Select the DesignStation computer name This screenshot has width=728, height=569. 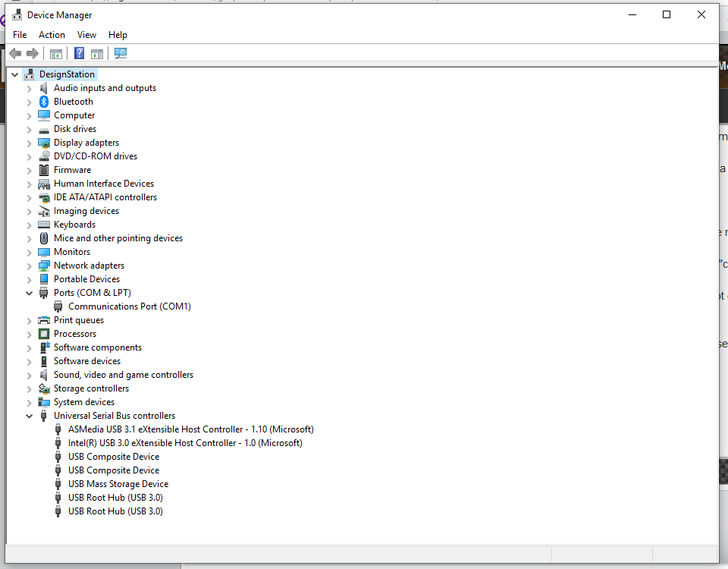pos(67,74)
